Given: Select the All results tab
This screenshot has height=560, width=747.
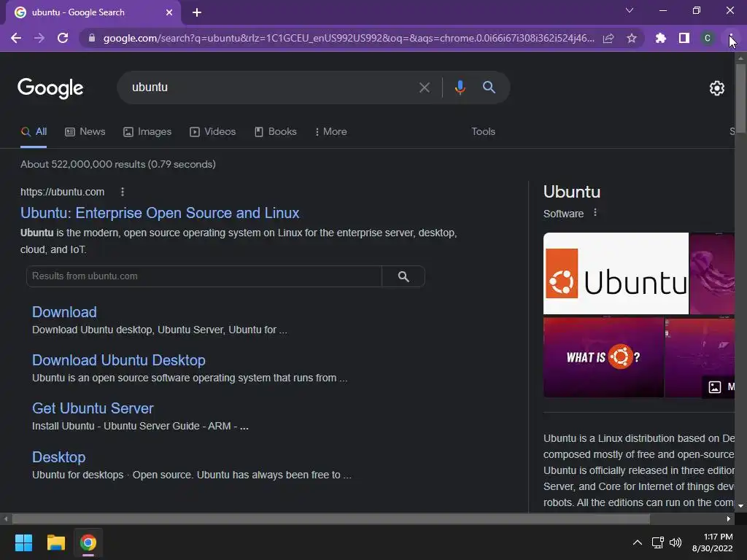Looking at the screenshot, I should (x=34, y=132).
